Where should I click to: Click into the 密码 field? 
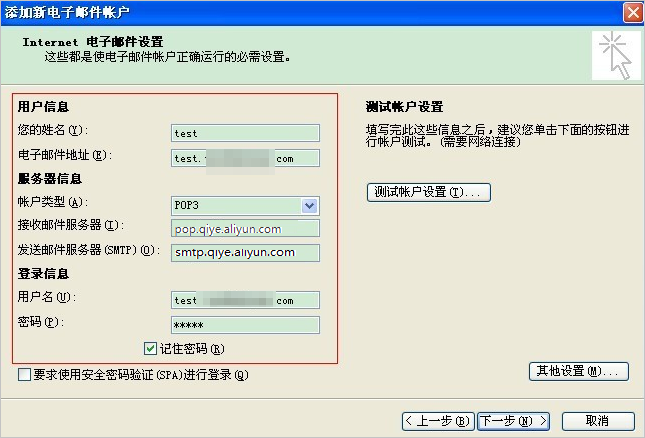(245, 324)
